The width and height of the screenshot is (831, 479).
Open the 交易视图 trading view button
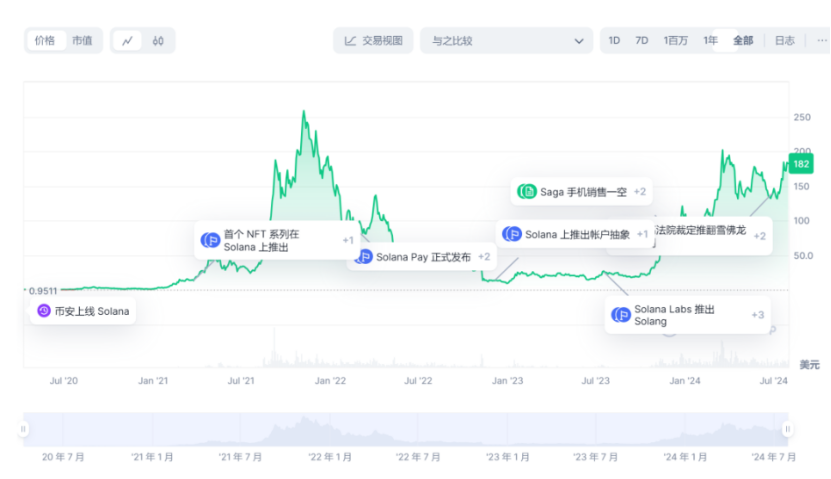(373, 41)
